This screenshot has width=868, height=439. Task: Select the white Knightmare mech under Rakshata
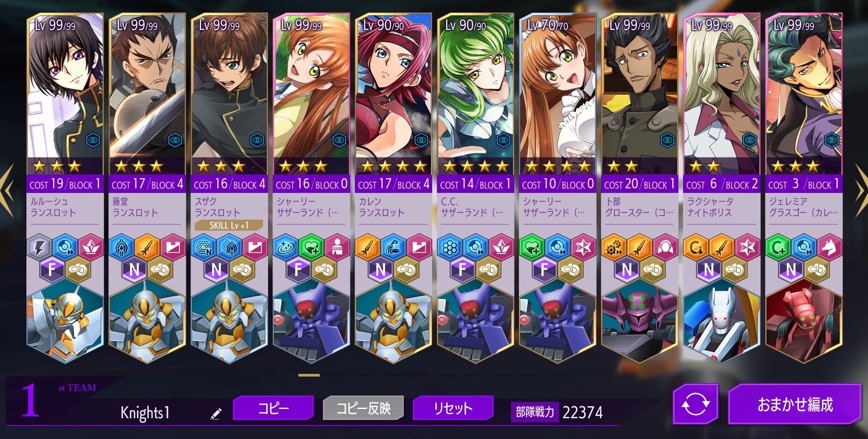point(722,321)
